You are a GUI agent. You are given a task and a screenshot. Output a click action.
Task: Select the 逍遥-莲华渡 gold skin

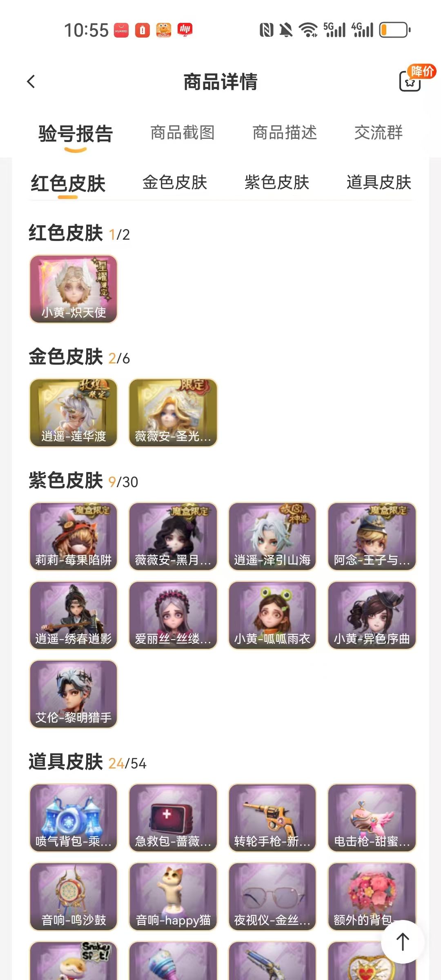click(73, 412)
